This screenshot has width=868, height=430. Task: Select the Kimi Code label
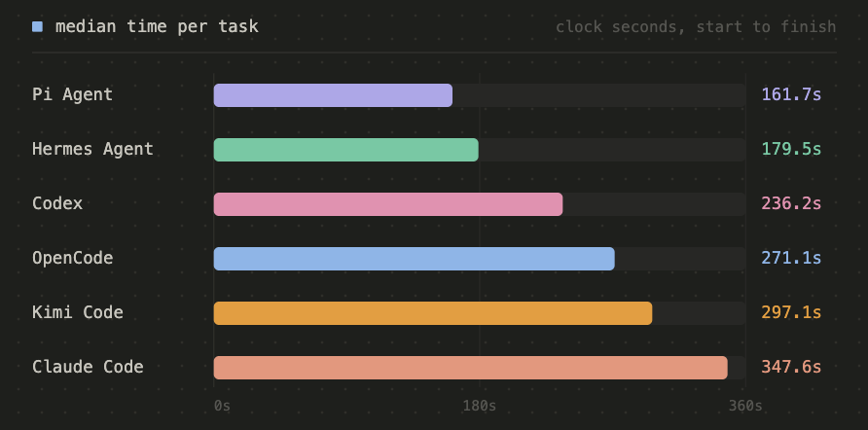(x=78, y=312)
